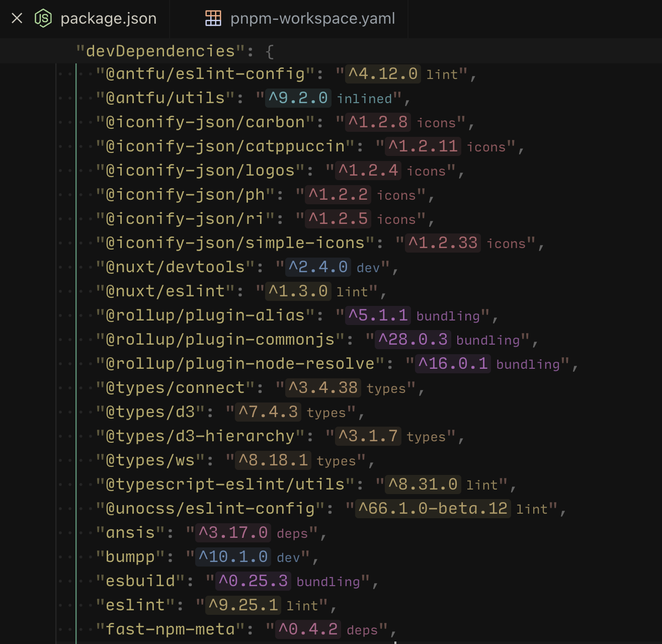Select the ^1.2.33 highlighted version of simple-icons
The image size is (662, 644).
(x=442, y=243)
